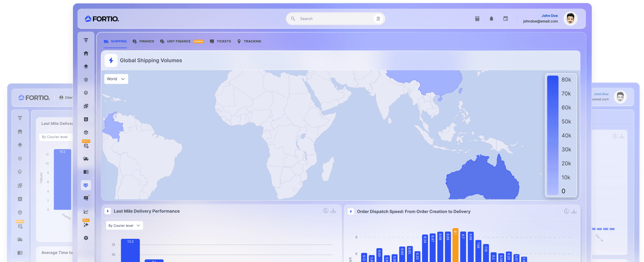
Task: Click into the Search input field
Action: click(x=335, y=19)
